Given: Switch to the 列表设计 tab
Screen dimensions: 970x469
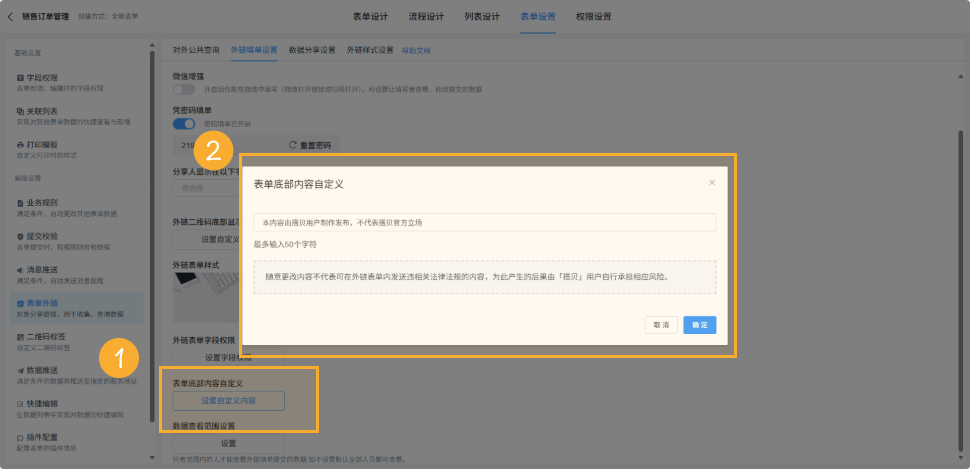Looking at the screenshot, I should 482,17.
